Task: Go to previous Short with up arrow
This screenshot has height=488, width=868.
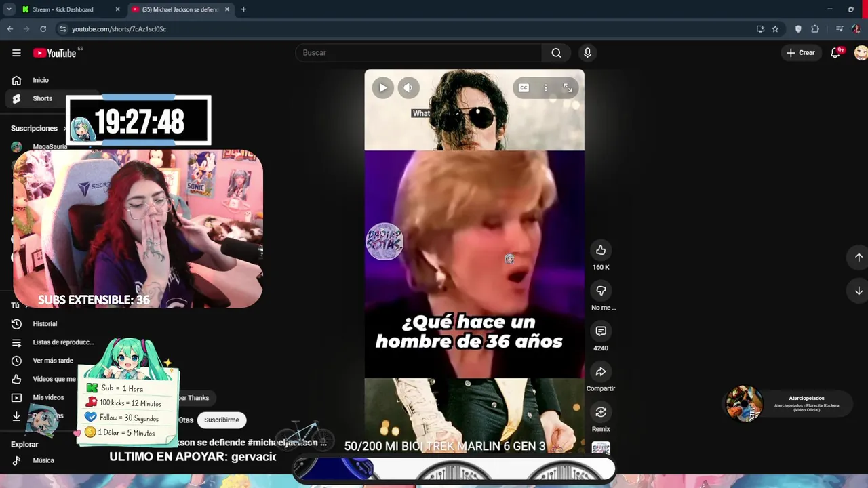Action: [859, 258]
